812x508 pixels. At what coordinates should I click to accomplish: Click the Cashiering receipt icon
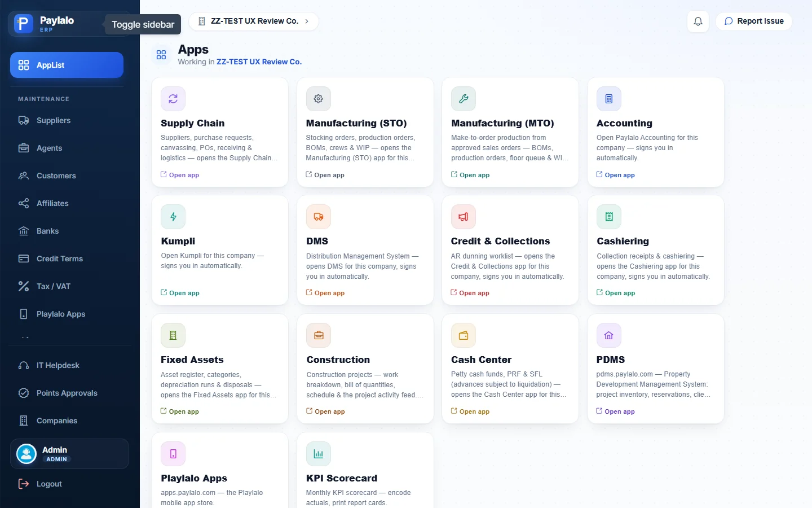click(x=609, y=217)
